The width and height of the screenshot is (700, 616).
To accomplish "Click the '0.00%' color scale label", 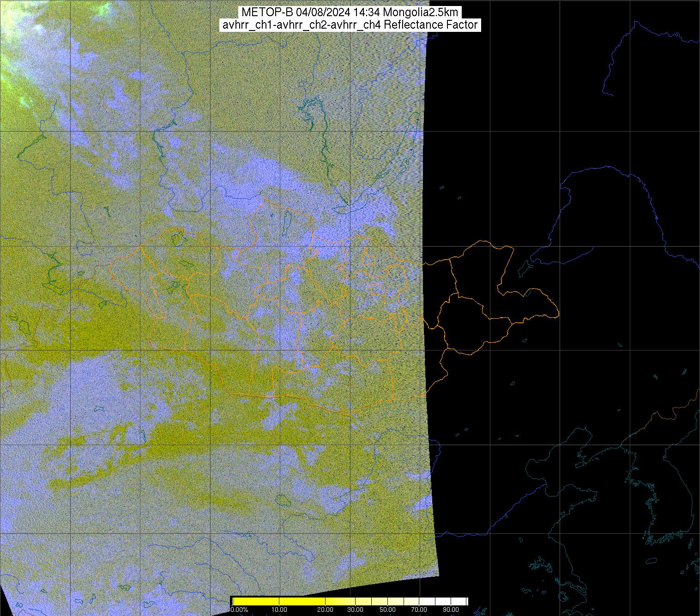I will [x=239, y=610].
